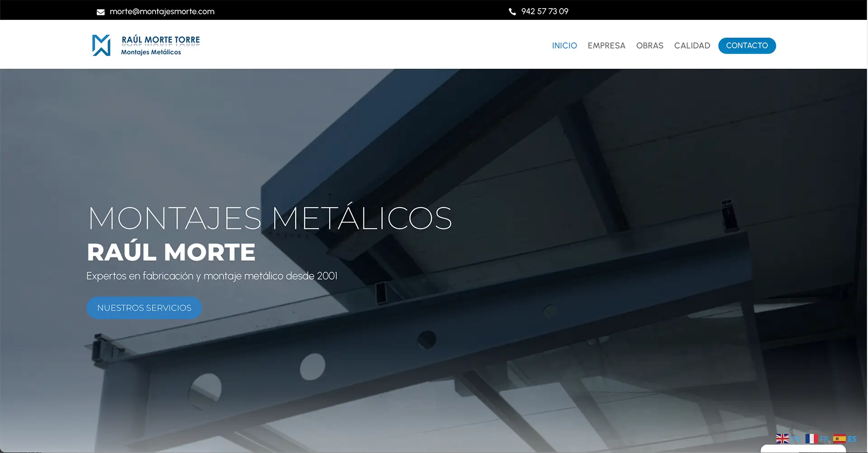This screenshot has width=868, height=453.
Task: Switch language via the UK flag
Action: coord(782,439)
